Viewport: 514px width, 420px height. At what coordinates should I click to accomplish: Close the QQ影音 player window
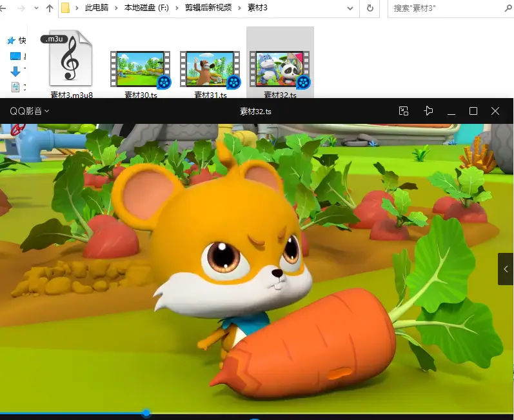[495, 111]
